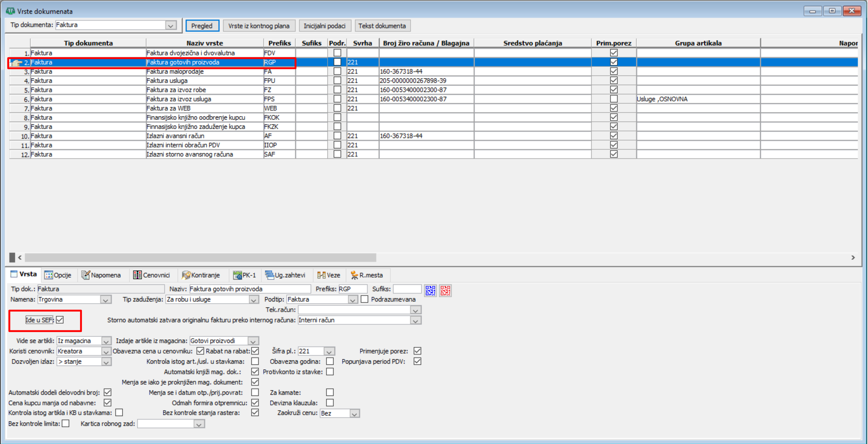868x444 pixels.
Task: Toggle the Ide u SEF checkbox
Action: click(60, 320)
